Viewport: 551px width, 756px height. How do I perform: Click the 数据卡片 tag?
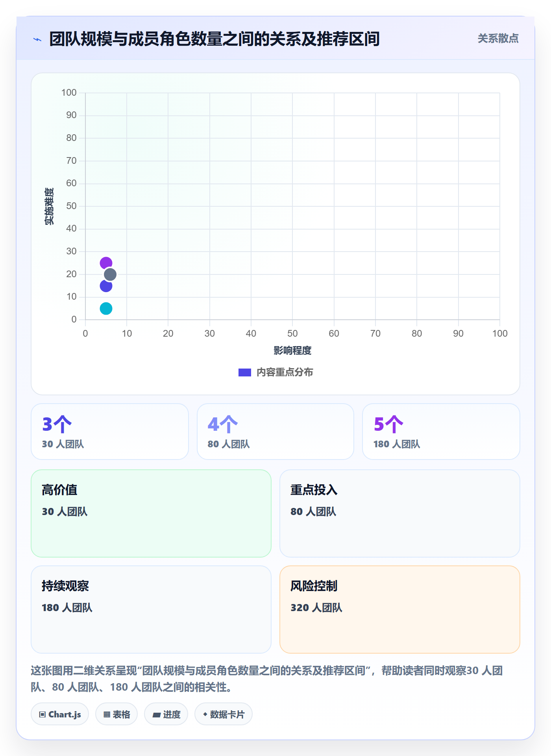tap(224, 714)
